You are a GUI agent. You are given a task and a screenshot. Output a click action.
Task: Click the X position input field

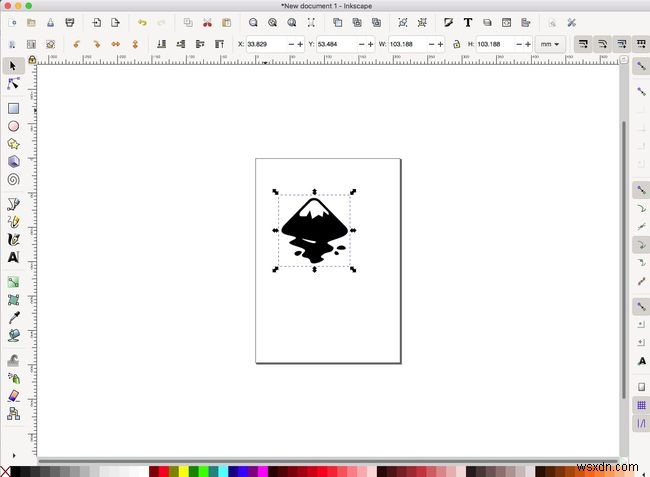(266, 44)
